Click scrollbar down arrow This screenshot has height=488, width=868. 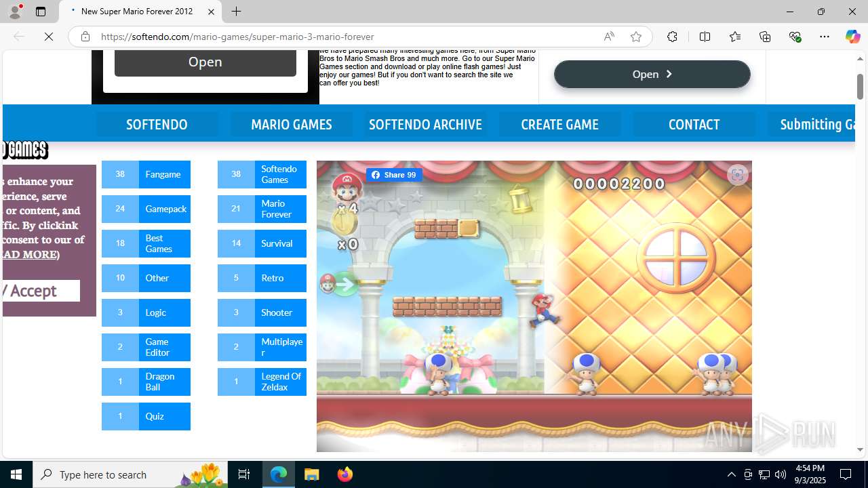(860, 449)
